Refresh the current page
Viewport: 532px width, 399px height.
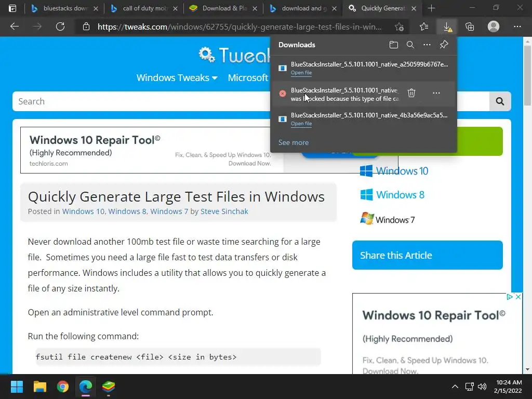click(x=60, y=26)
